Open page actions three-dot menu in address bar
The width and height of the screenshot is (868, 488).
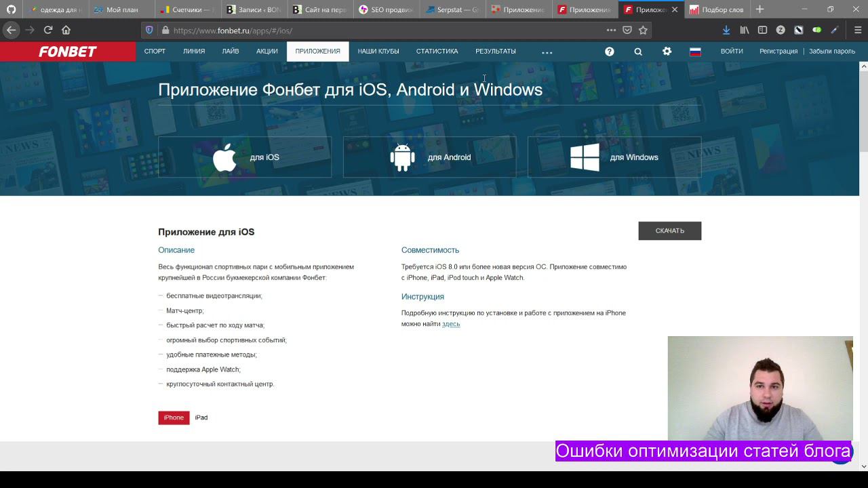[611, 30]
